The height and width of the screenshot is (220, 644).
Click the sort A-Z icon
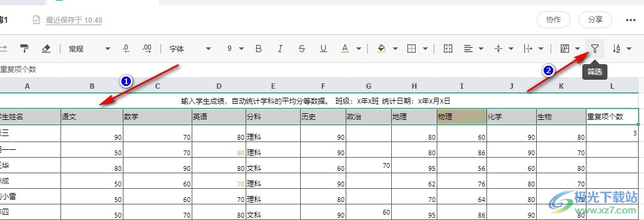[616, 49]
